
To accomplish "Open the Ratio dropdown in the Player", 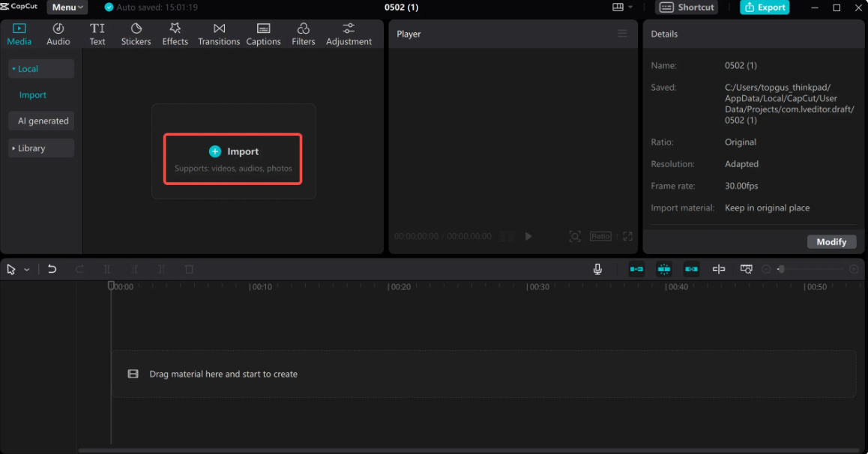I will pos(600,236).
